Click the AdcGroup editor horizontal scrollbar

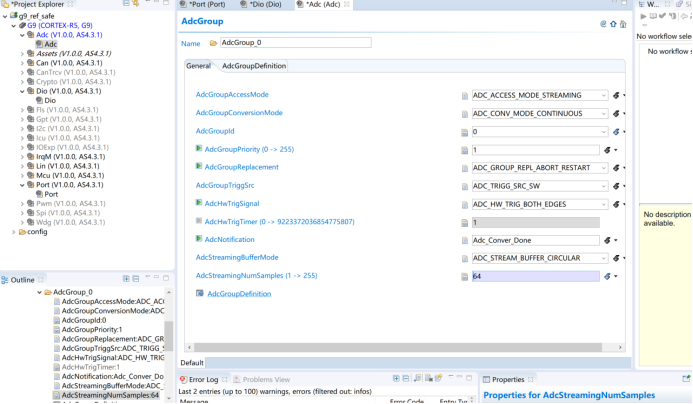point(398,347)
